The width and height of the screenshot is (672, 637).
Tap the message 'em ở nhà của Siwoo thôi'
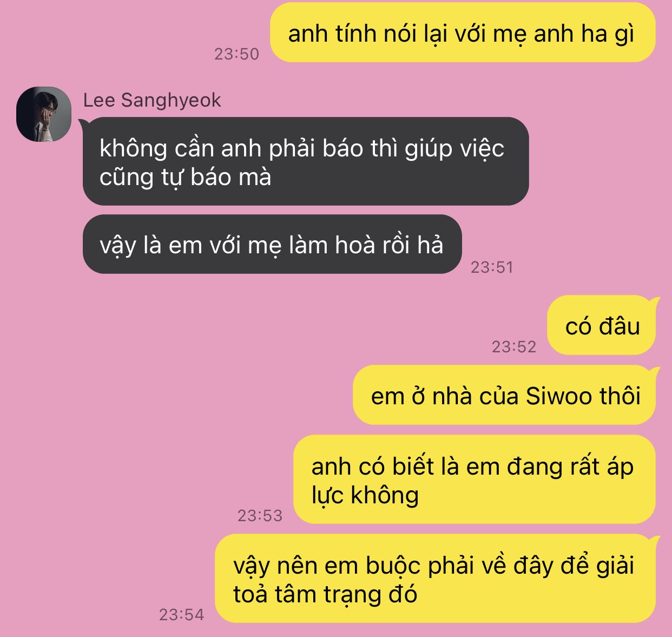coord(504,395)
